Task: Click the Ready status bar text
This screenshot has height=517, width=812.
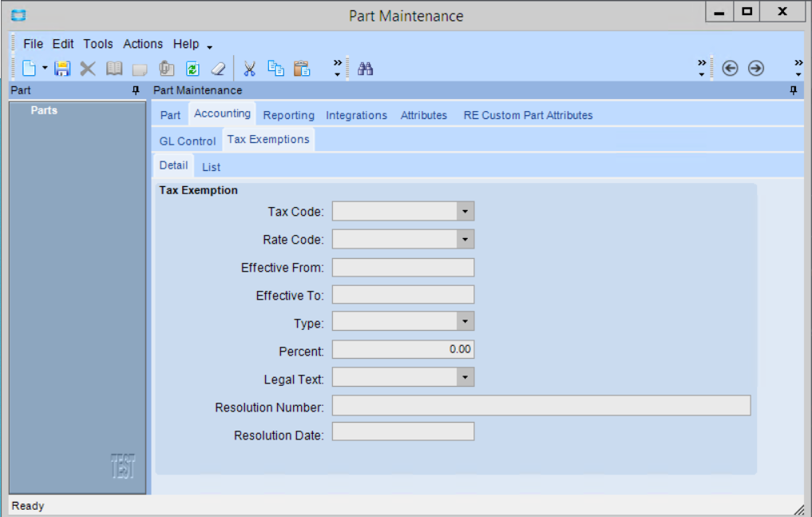Action: [28, 506]
